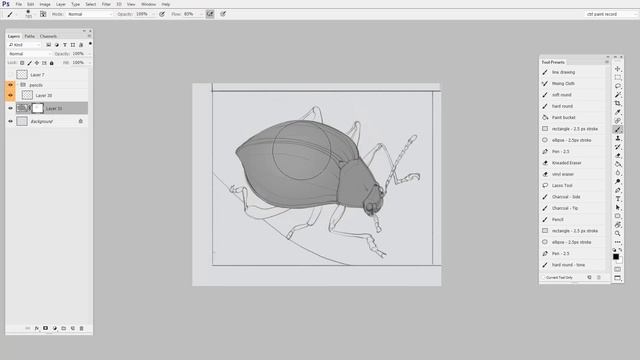Hide Layer 20 with its eye icon
Image resolution: width=640 pixels, height=360 pixels.
coord(11,95)
